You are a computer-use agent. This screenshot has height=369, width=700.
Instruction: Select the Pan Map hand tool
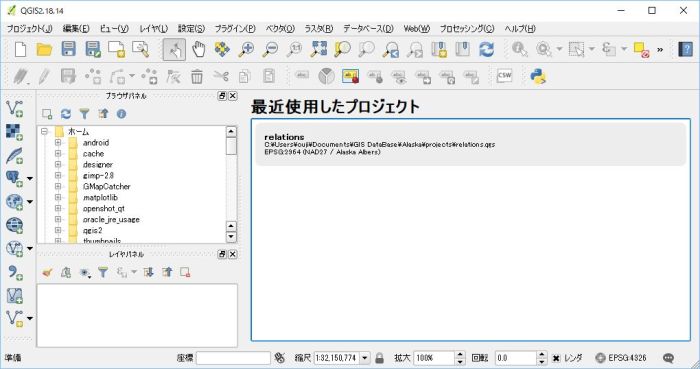[x=198, y=49]
